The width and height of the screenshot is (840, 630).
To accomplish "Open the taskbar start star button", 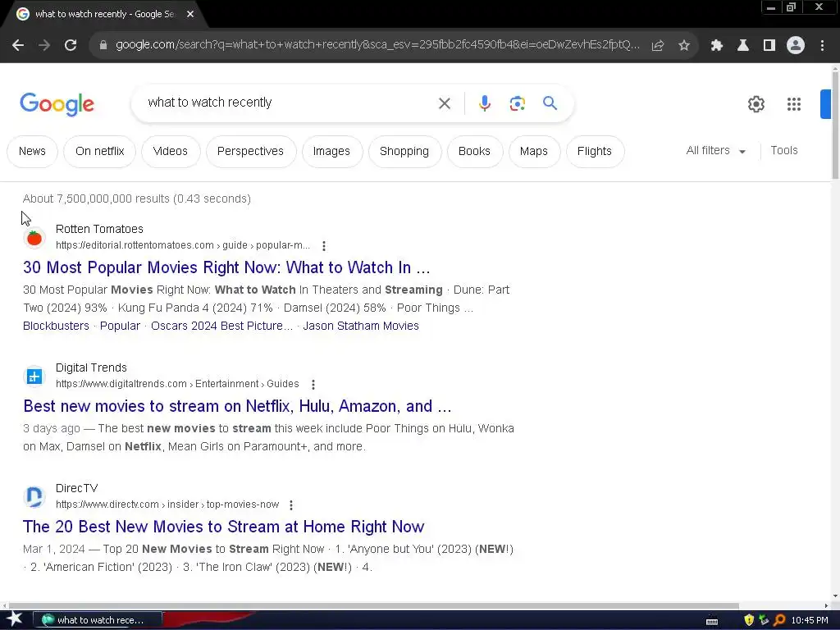I will pos(15,620).
